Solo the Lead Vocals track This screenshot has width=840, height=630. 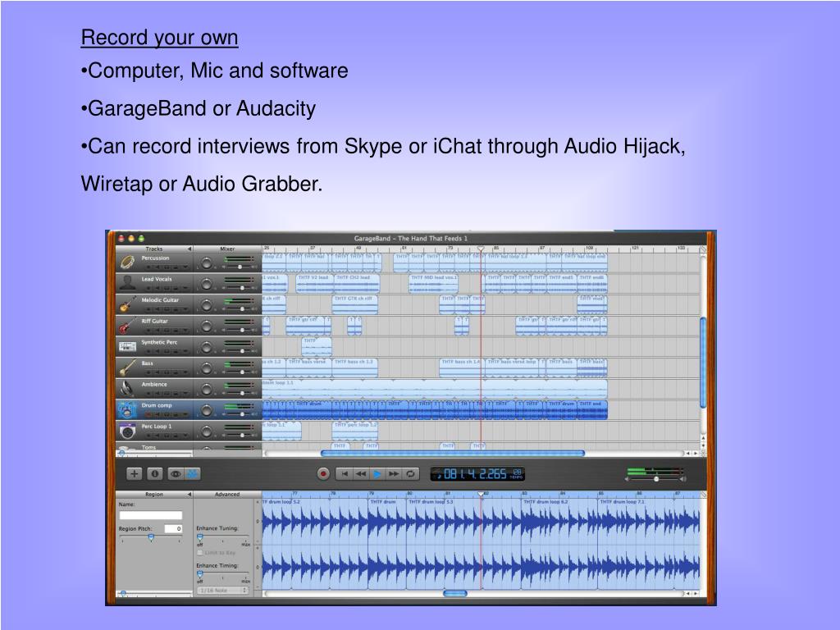pos(167,288)
